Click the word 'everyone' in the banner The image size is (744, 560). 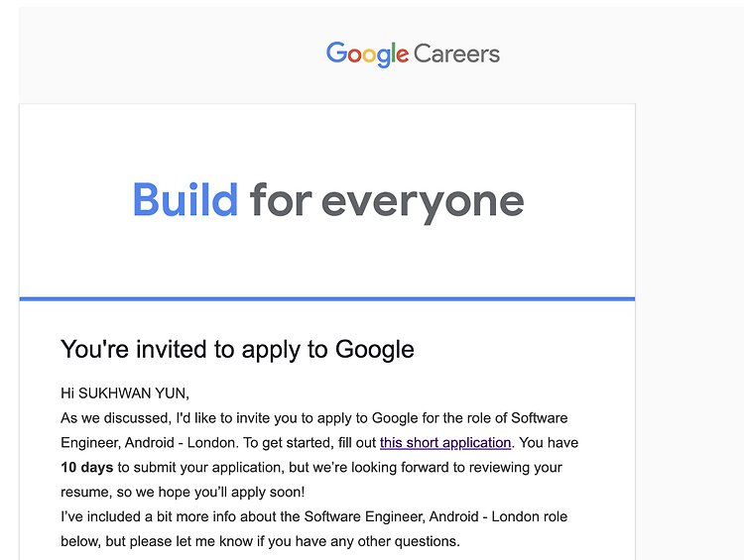pyautogui.click(x=423, y=204)
